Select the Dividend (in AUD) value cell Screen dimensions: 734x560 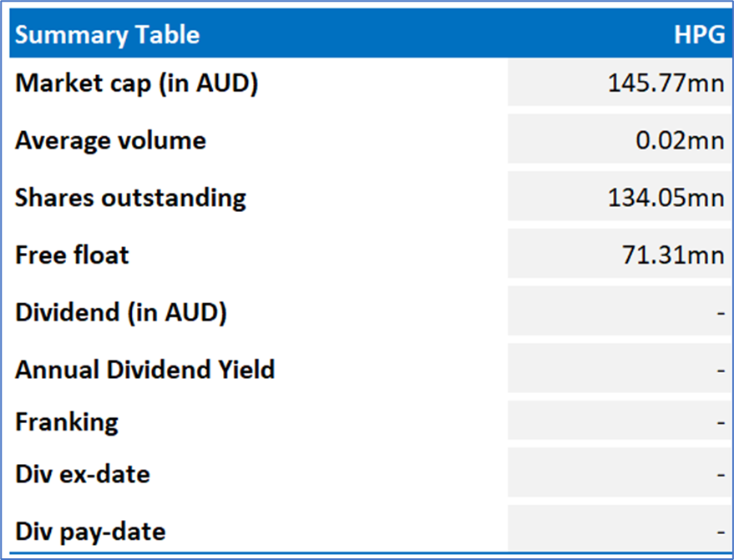pyautogui.click(x=620, y=312)
